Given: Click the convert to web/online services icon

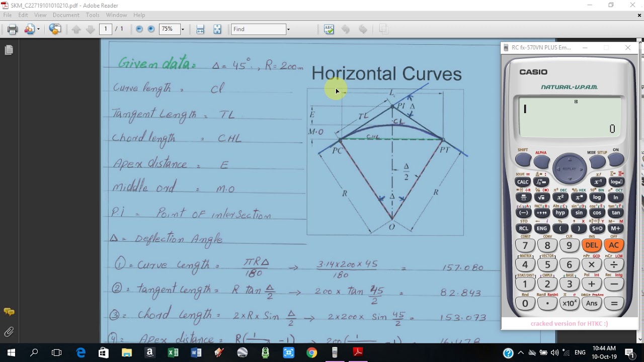Looking at the screenshot, I should click(55, 29).
